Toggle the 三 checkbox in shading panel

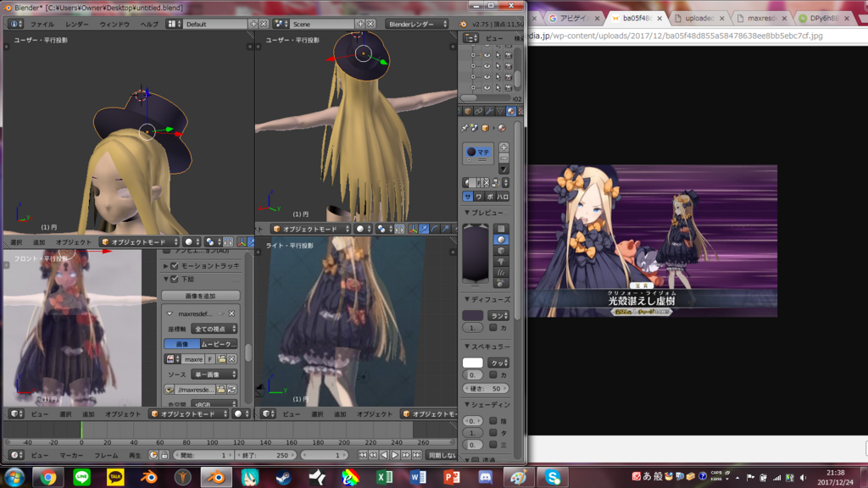[493, 445]
